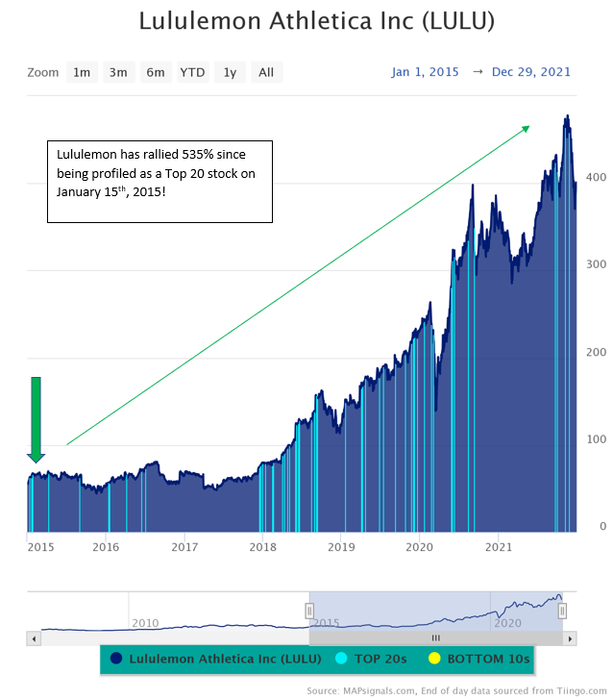Click the yellow BOTTOM 10s legend dot
Viewport: 613px width, 700px height.
click(x=434, y=659)
